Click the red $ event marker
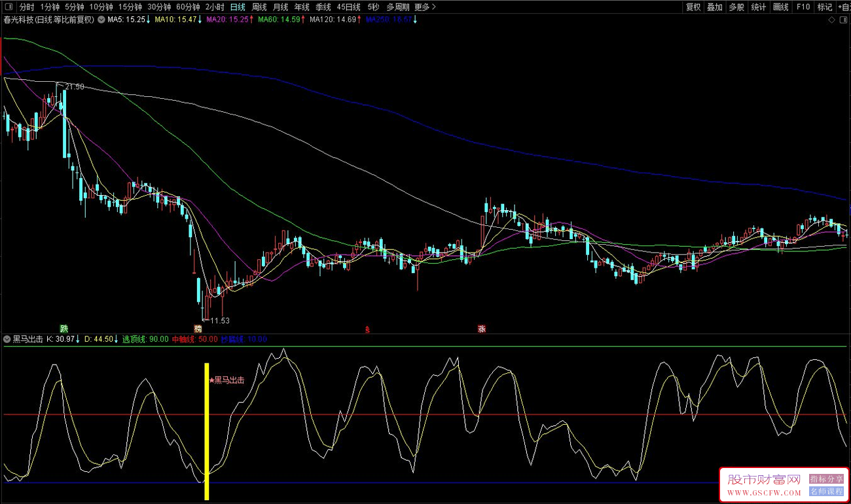Viewport: 851px width, 504px height. click(x=367, y=329)
